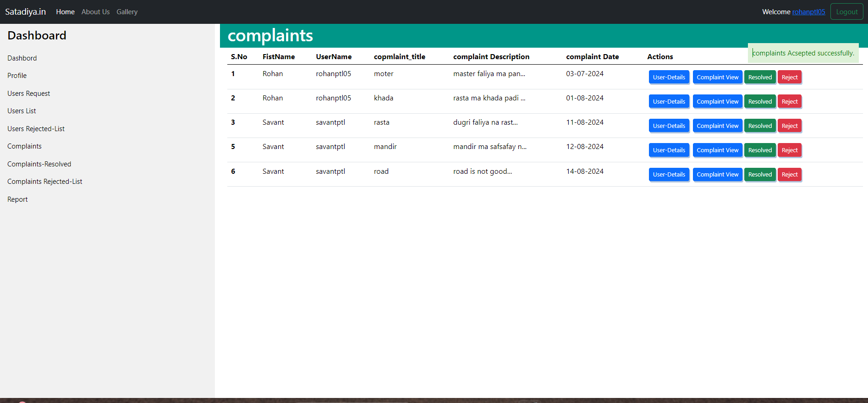View User-Details for moter complaint
Screen dimensions: 868x403
tap(669, 77)
